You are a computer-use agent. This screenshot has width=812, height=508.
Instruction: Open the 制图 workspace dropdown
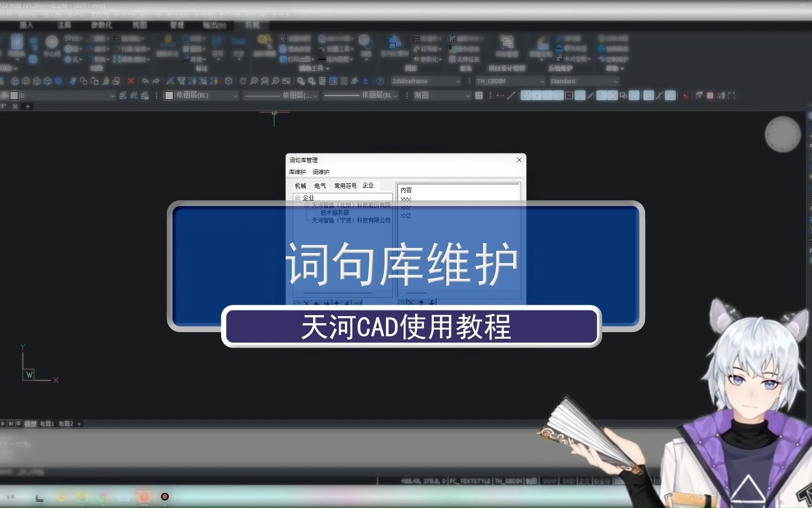(x=442, y=95)
